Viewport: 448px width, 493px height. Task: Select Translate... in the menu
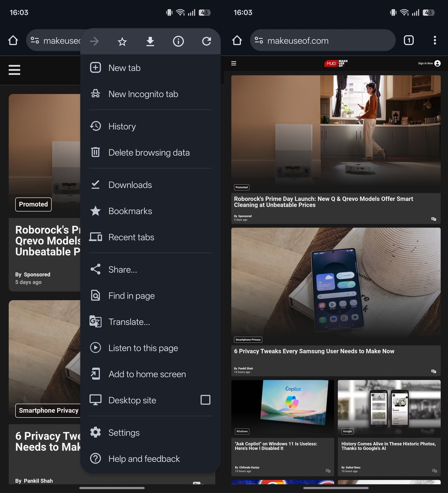(x=150, y=322)
